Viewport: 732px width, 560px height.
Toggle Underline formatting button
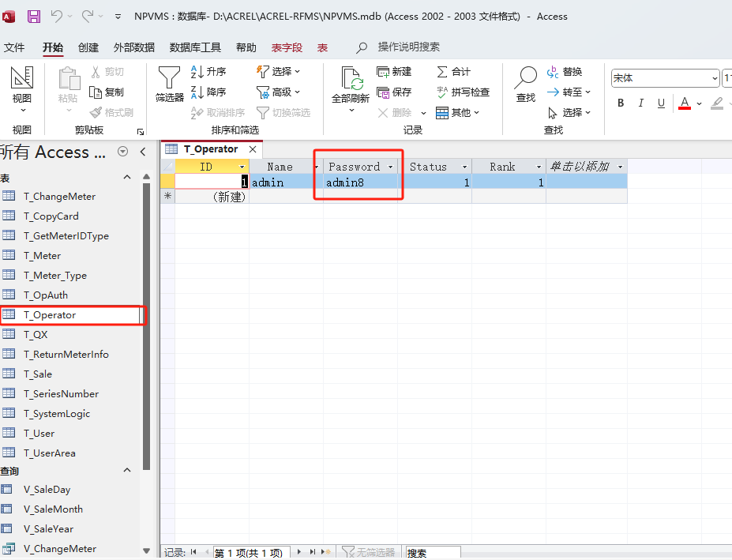click(x=661, y=103)
